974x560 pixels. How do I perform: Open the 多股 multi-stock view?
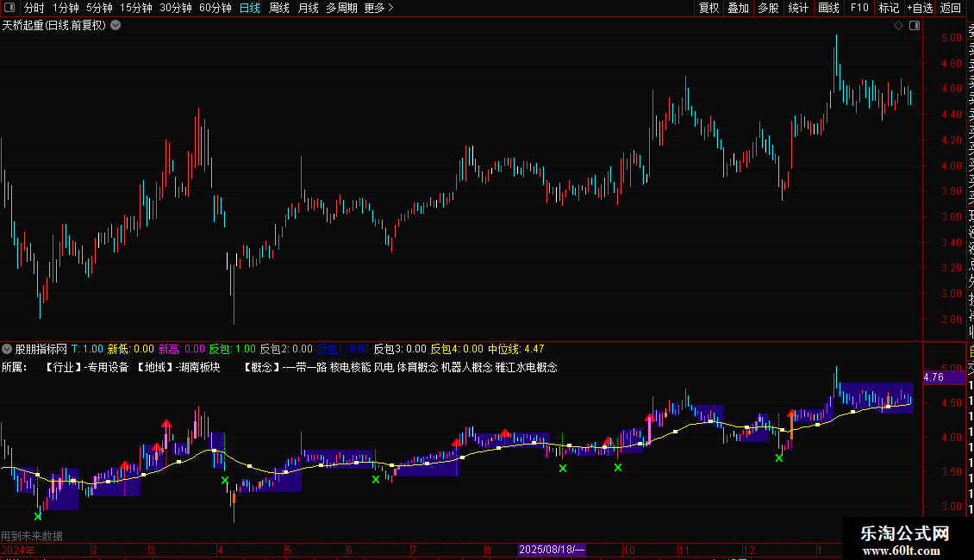[x=768, y=8]
